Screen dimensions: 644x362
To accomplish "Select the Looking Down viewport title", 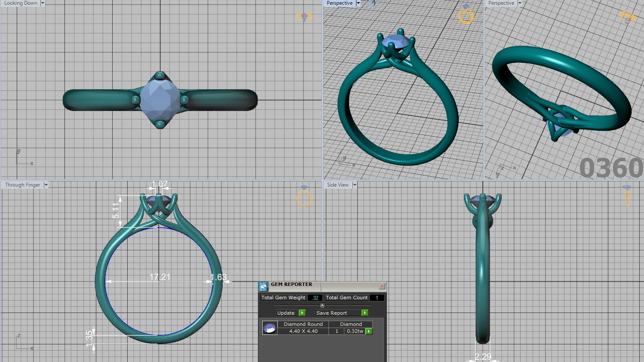I will click(21, 3).
